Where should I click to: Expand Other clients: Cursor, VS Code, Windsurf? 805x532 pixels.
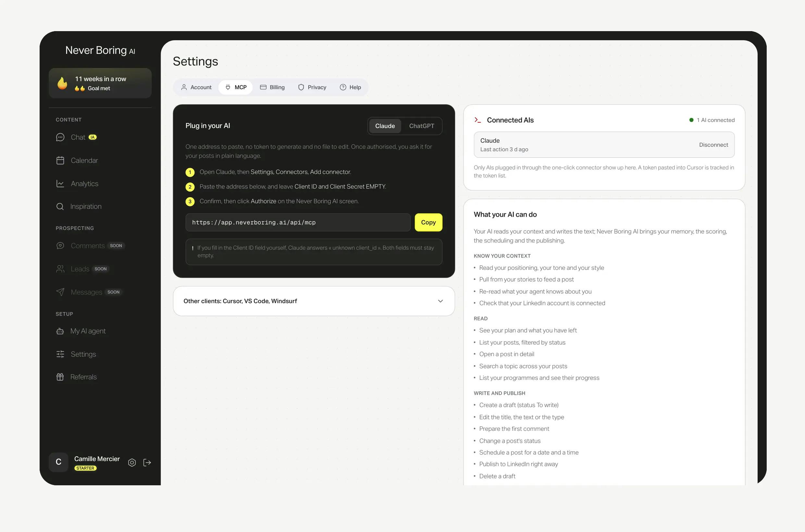[x=314, y=301]
